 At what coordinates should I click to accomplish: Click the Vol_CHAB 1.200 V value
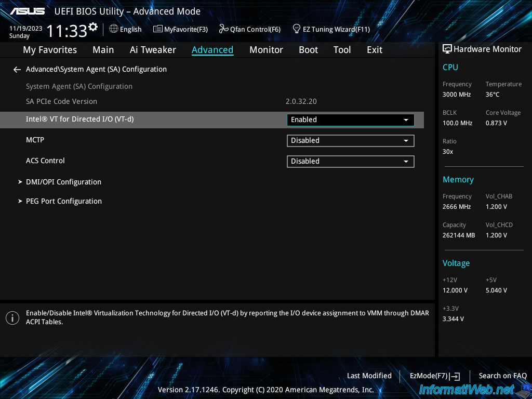496,207
